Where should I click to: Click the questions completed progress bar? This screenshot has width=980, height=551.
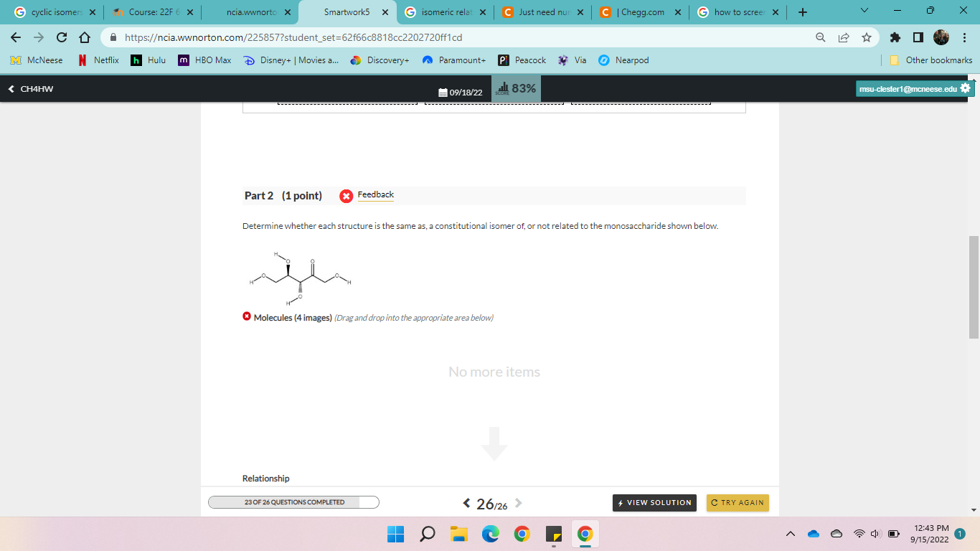click(293, 502)
